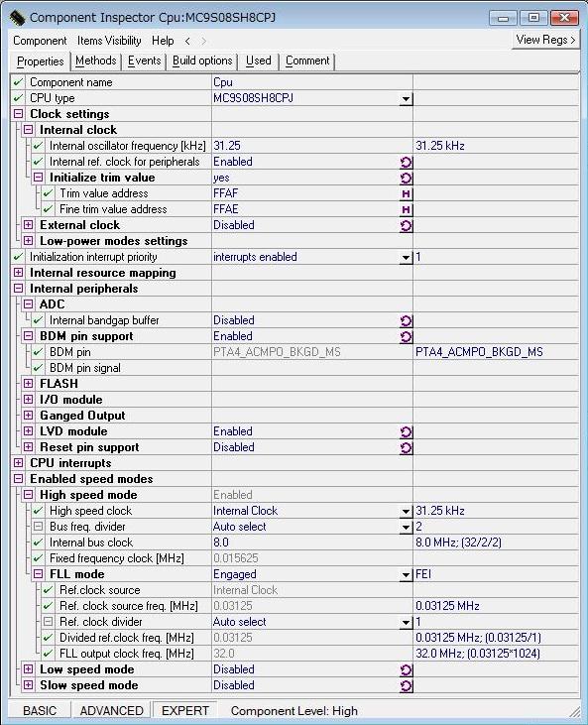This screenshot has height=725, width=588.
Task: Open Initialization interrupt priority dropdown
Action: [x=406, y=257]
